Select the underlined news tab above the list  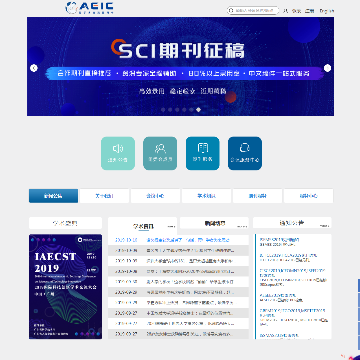[x=143, y=226]
